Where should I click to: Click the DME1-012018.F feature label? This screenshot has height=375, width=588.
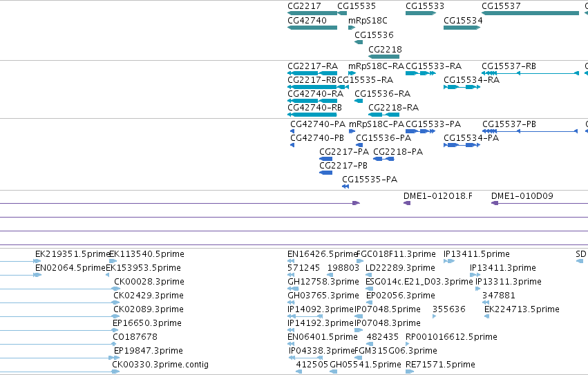[x=437, y=196]
